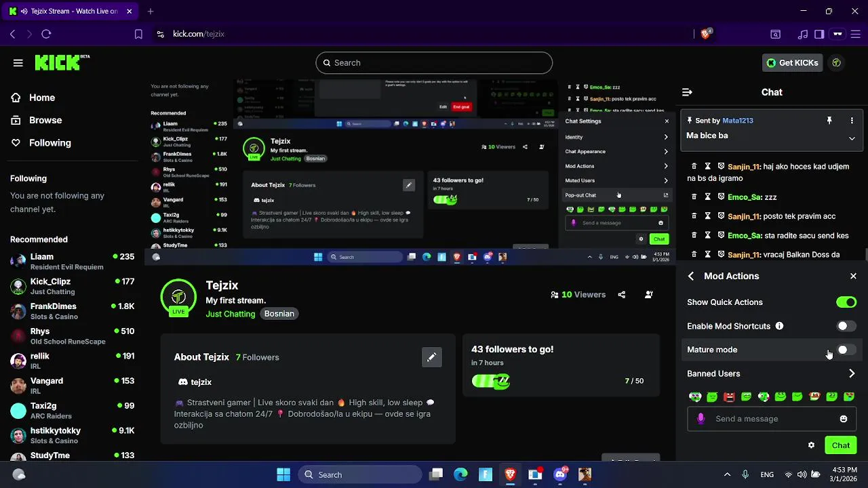Open Browse in sidebar
This screenshot has width=868, height=488.
[37, 120]
